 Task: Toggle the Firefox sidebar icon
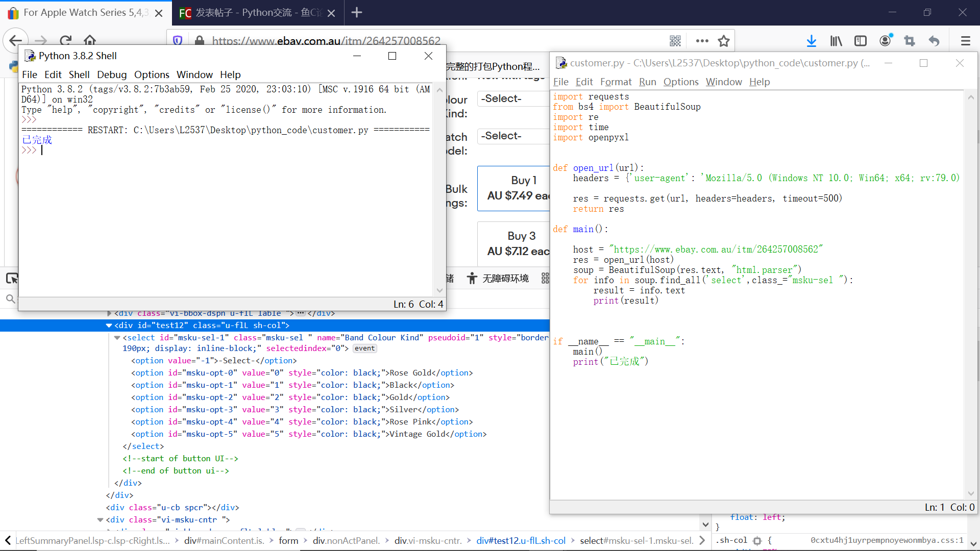coord(861,41)
